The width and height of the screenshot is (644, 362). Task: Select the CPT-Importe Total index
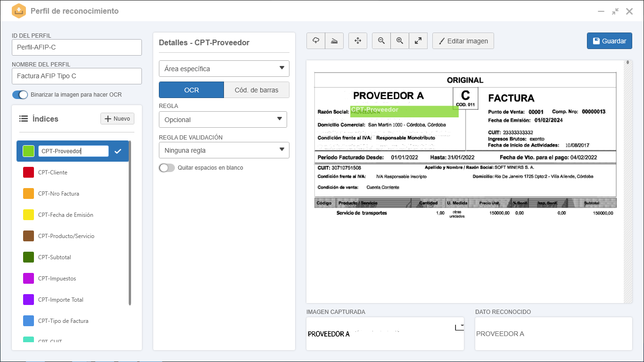(x=61, y=300)
